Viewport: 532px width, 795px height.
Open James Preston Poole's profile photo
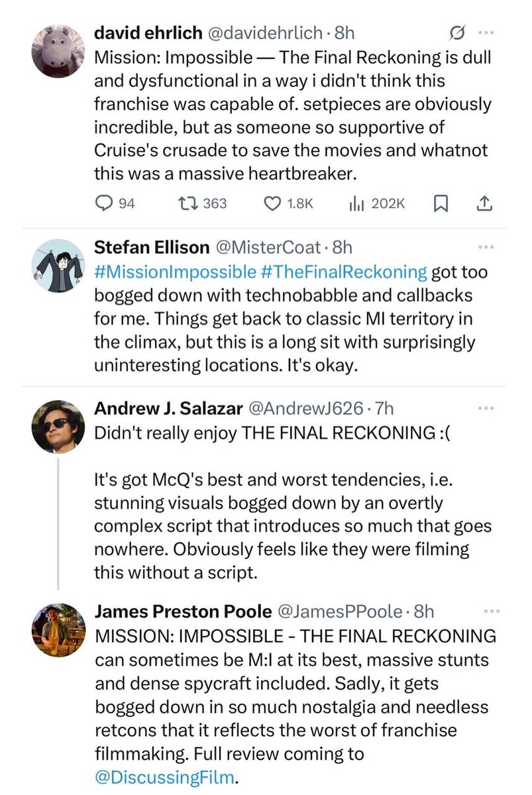click(x=58, y=630)
